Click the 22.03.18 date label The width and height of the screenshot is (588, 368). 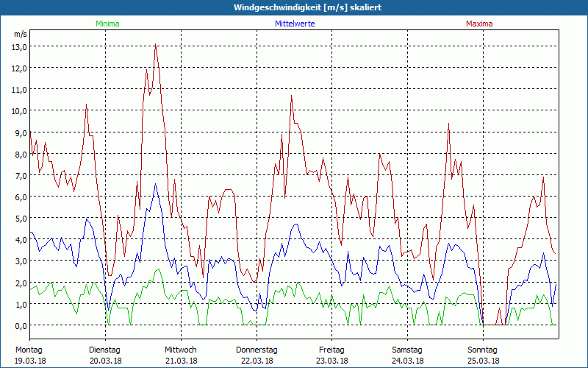click(257, 361)
